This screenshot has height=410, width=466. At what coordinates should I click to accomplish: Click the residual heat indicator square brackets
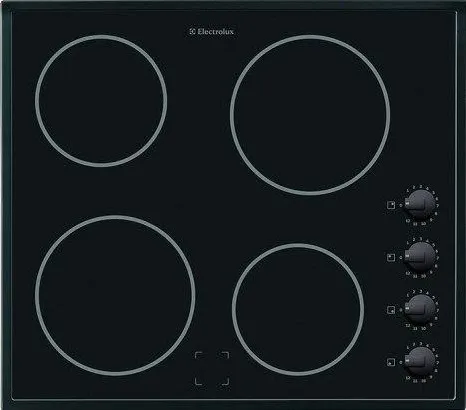[x=212, y=368]
